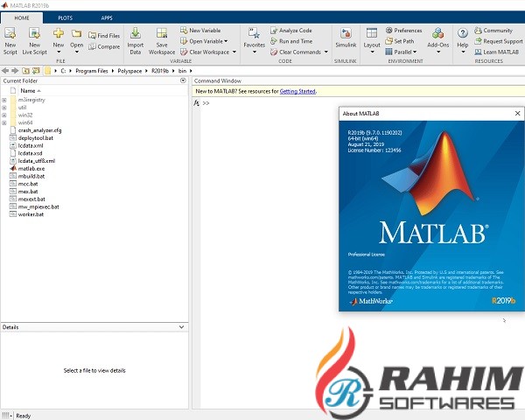Go back with the left arrow
This screenshot has height=420, width=525.
(5, 71)
